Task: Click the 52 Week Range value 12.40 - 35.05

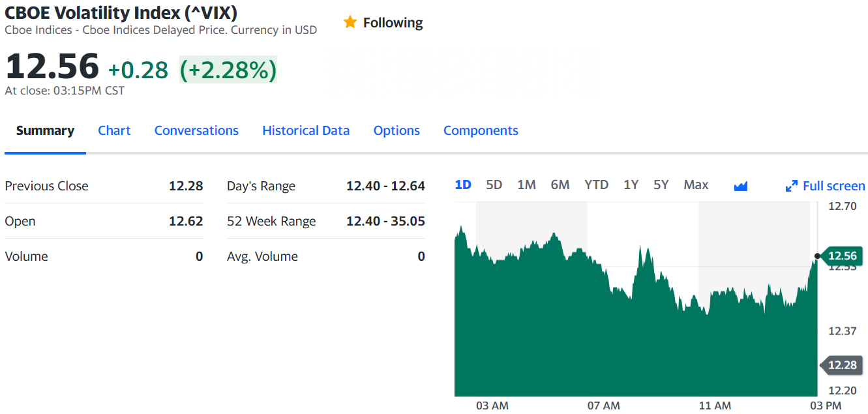Action: click(385, 221)
